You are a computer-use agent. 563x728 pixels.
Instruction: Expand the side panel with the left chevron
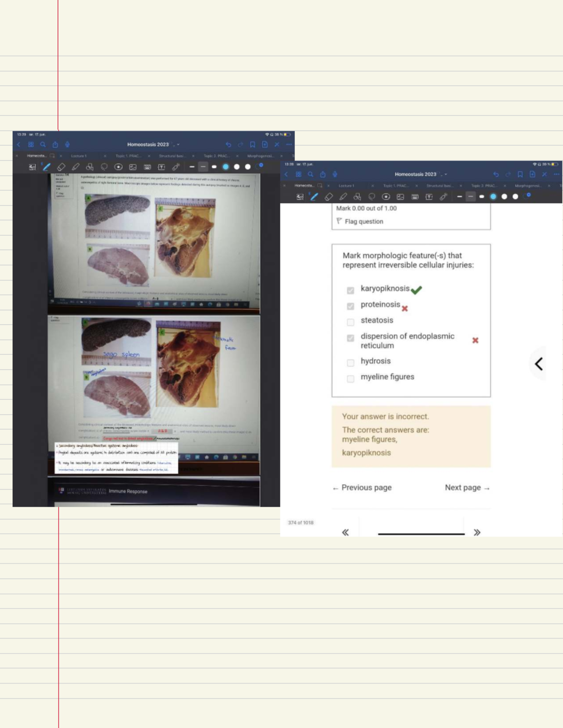(539, 364)
